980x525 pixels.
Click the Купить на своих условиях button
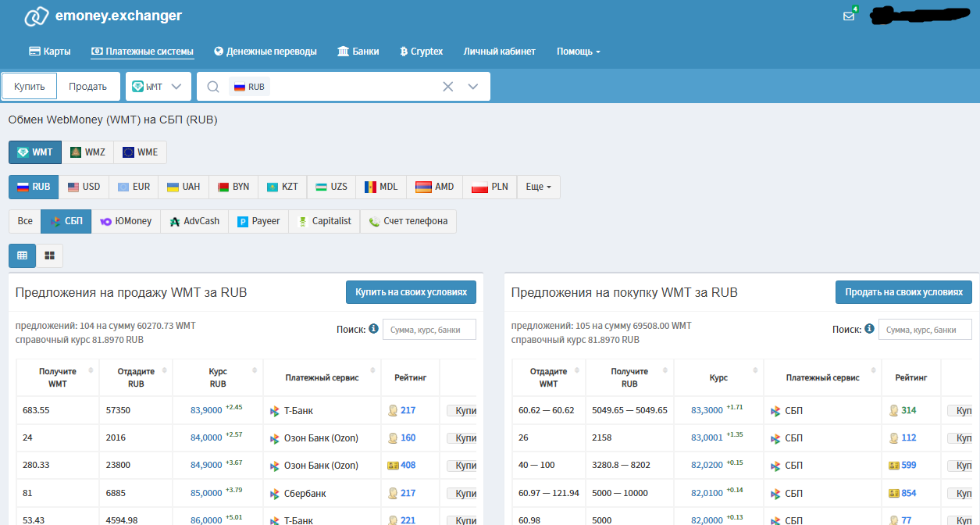tap(411, 292)
